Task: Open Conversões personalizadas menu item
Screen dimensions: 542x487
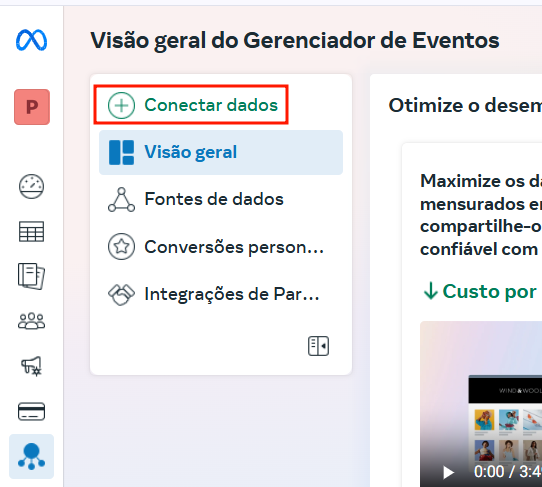Action: [221, 247]
